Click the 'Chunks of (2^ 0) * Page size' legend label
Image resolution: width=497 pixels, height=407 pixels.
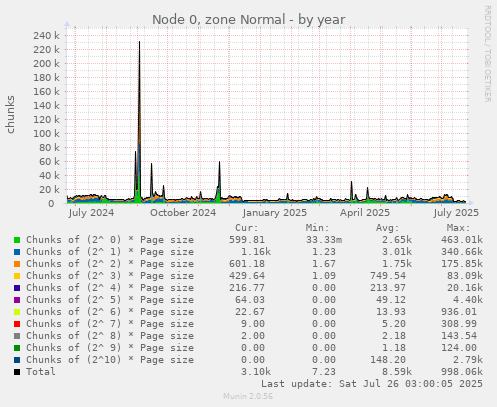(110, 240)
